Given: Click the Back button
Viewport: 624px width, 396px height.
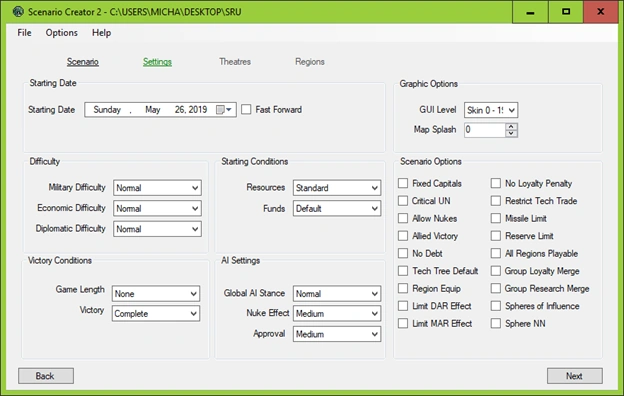Looking at the screenshot, I should [x=46, y=376].
